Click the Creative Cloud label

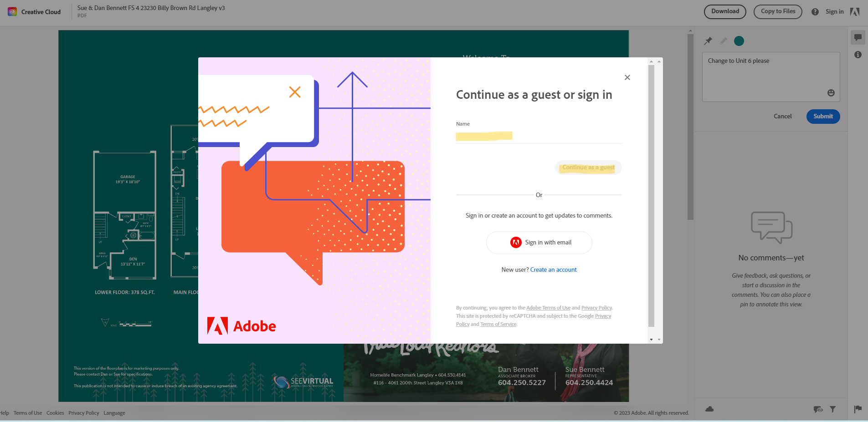41,12
